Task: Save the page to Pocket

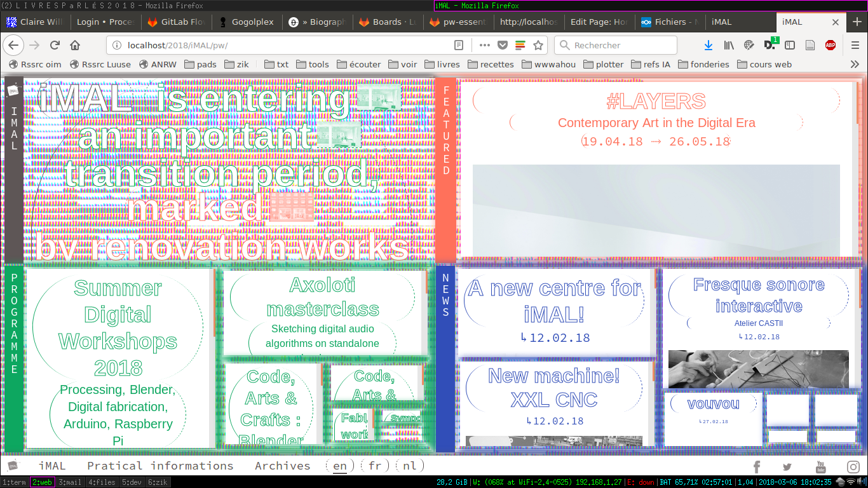Action: [x=502, y=45]
